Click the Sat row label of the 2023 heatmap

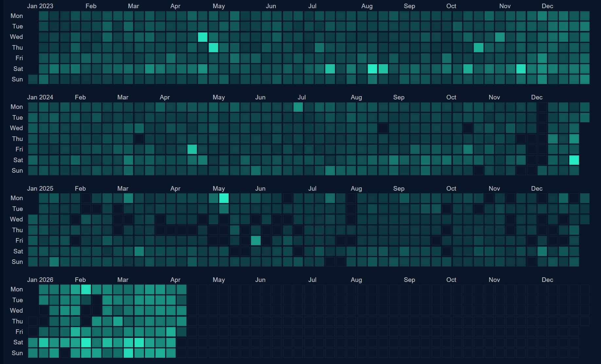pyautogui.click(x=18, y=69)
